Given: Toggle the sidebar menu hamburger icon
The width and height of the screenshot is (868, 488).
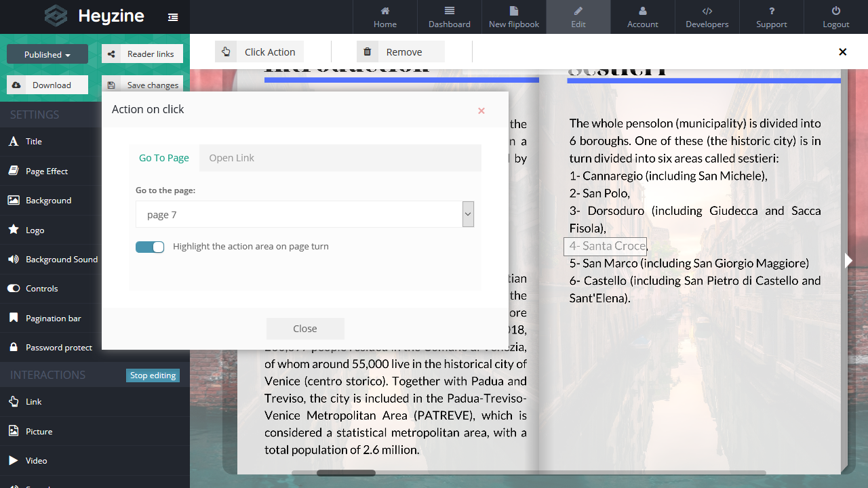Looking at the screenshot, I should click(x=173, y=18).
